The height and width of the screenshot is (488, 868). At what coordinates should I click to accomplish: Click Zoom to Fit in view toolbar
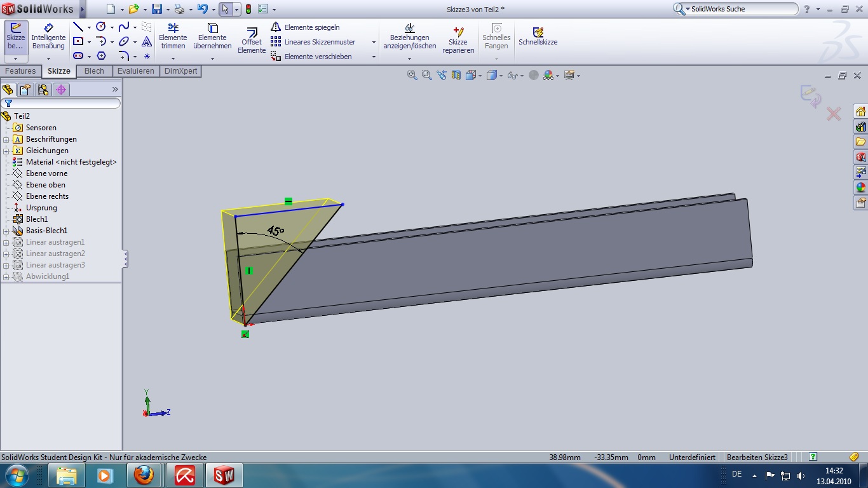412,75
